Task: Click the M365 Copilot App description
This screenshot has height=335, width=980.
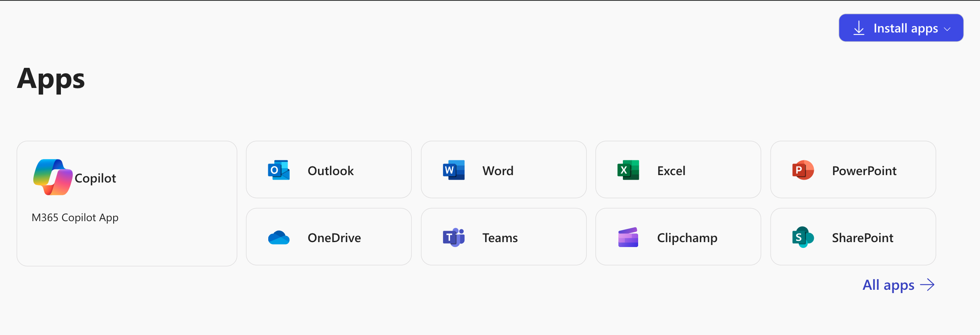Action: (x=75, y=217)
